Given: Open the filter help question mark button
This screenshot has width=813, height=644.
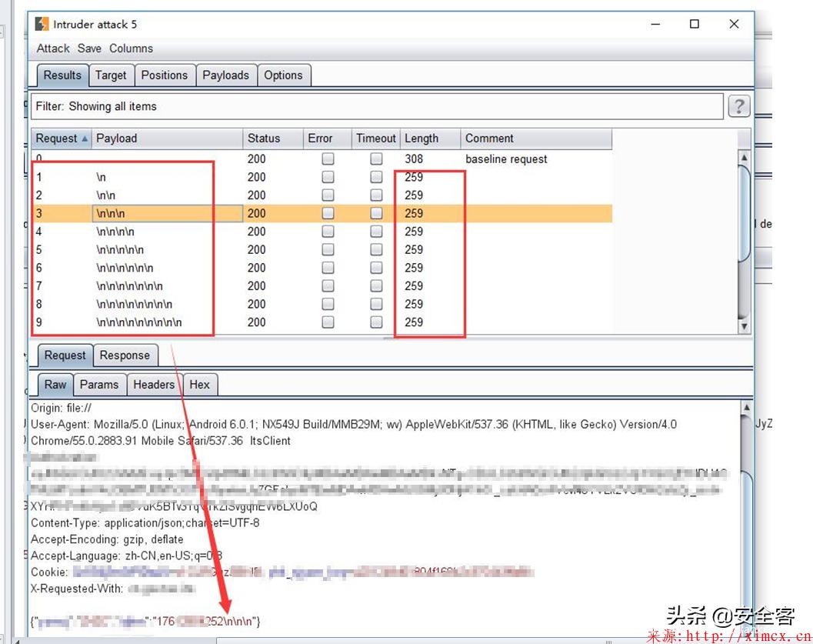Looking at the screenshot, I should tap(739, 106).
